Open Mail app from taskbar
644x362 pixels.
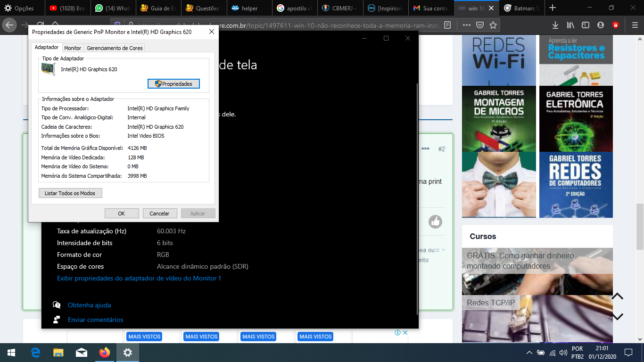click(81, 353)
